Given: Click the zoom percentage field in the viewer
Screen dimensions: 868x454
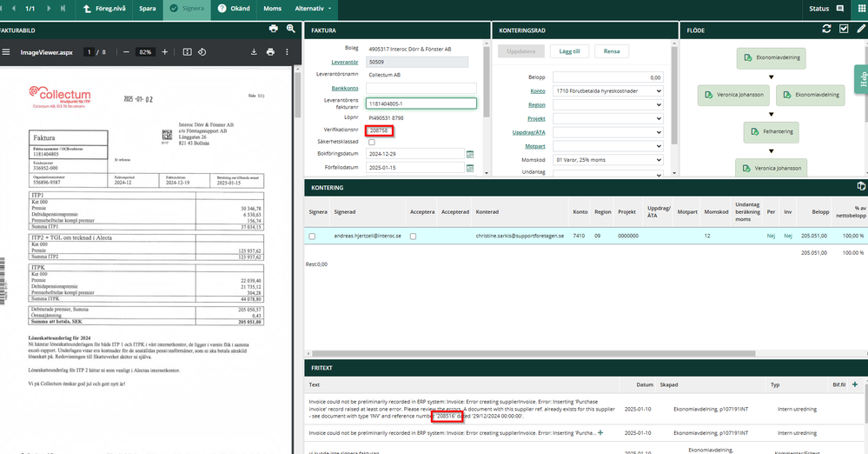Looking at the screenshot, I should (x=144, y=52).
